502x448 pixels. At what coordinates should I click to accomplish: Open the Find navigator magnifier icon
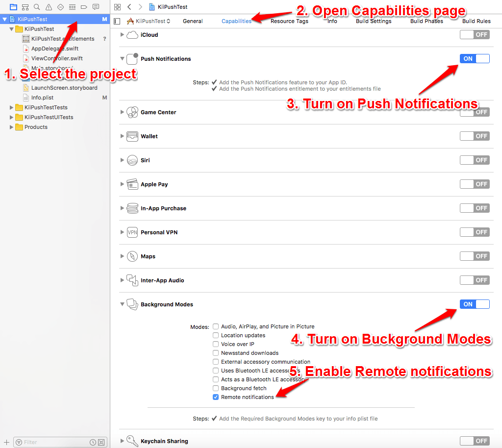(x=37, y=7)
